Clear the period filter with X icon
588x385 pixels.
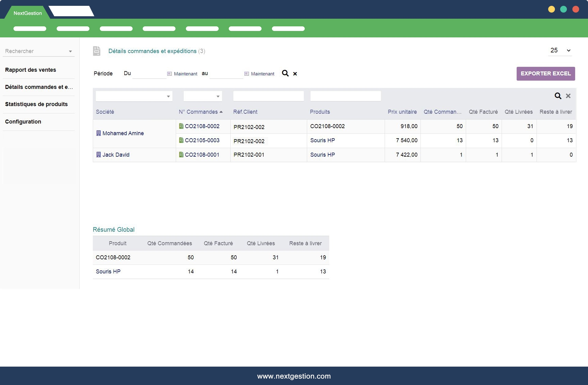click(x=295, y=74)
